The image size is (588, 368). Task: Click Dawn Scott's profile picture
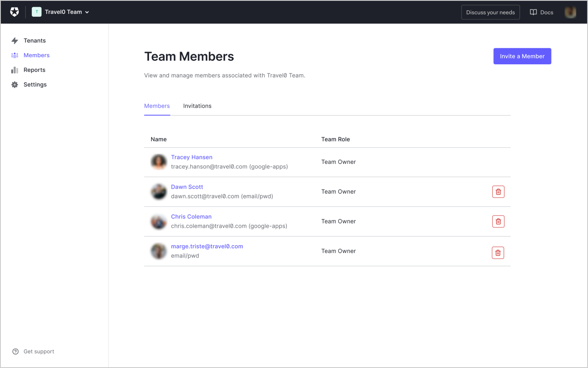(158, 192)
